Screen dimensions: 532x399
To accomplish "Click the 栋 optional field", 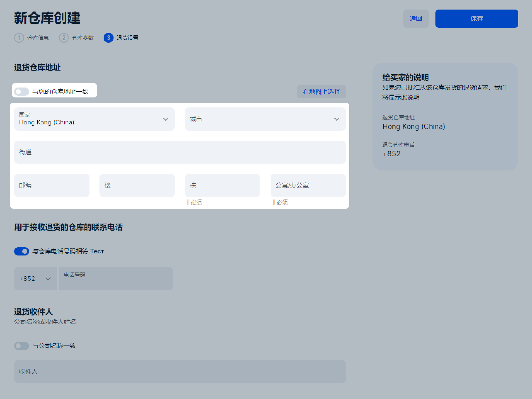I will click(x=222, y=185).
